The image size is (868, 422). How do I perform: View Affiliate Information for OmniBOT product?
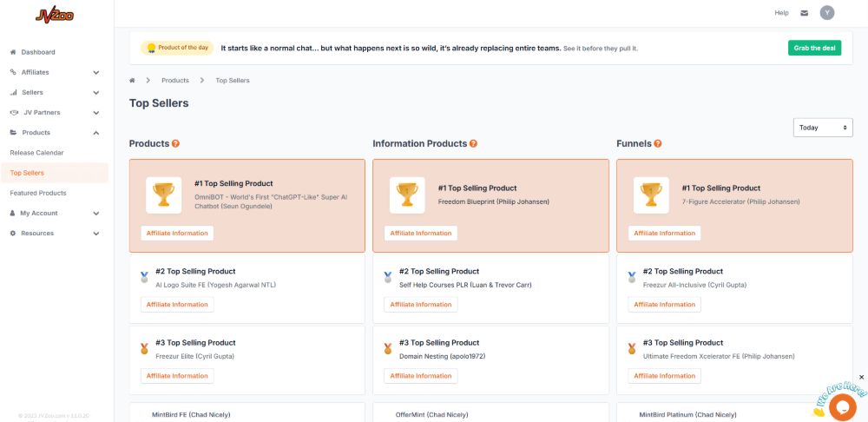(177, 233)
